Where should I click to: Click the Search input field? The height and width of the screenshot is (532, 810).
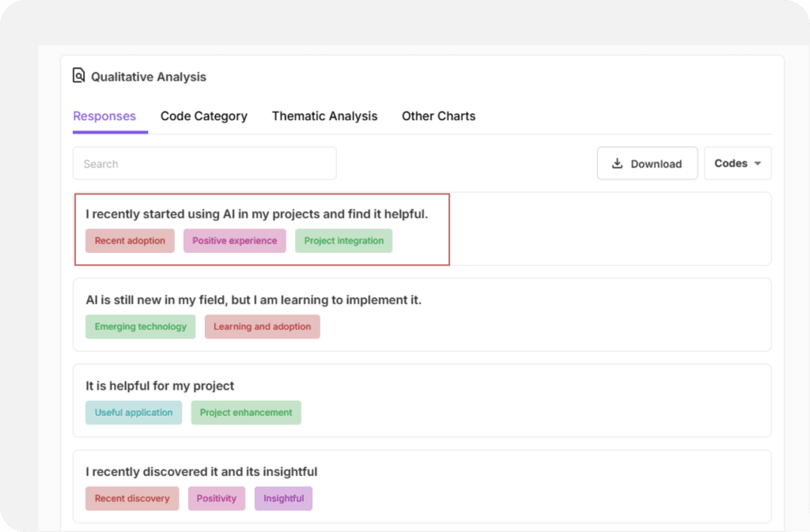pos(204,164)
